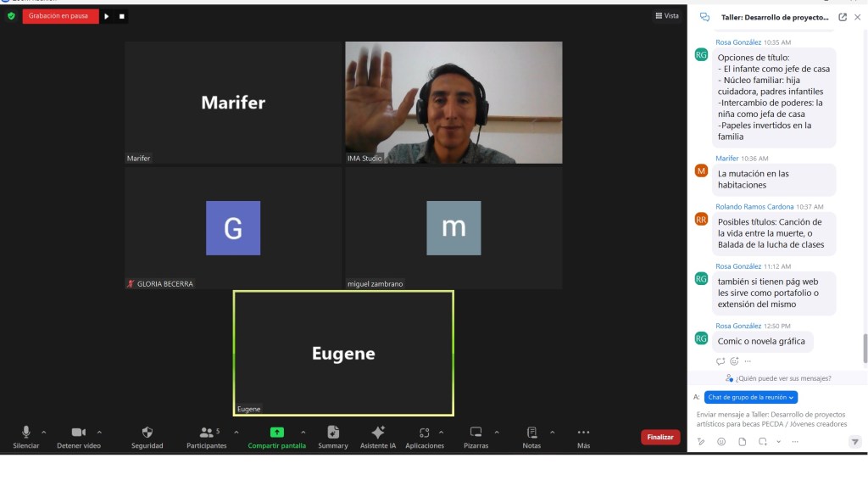The image size is (868, 486).
Task: Resume the paused recording
Action: (107, 16)
